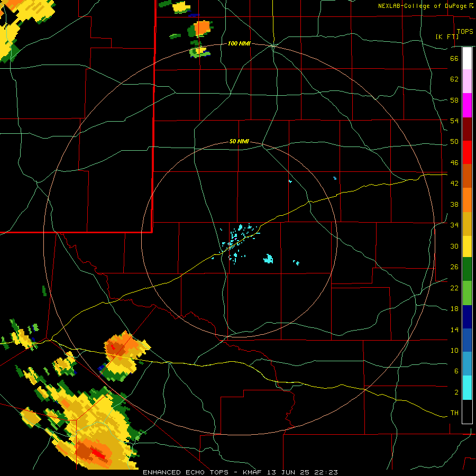Image resolution: width=476 pixels, height=476 pixels.
Task: Select the dark green legend swatch
Action: pyautogui.click(x=467, y=269)
